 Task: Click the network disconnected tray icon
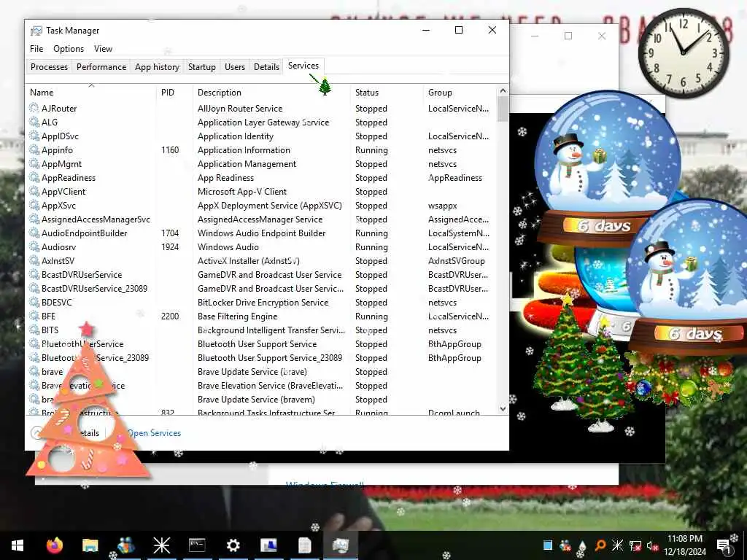(x=635, y=545)
